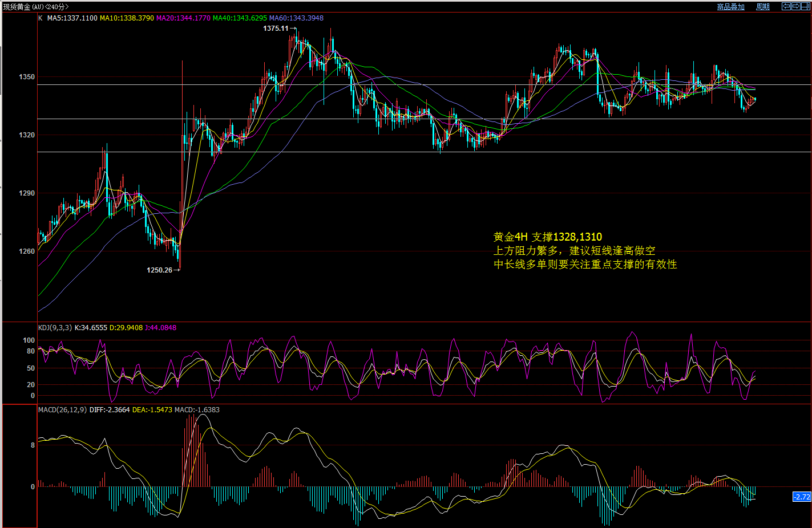Screen dimensions: 812x528
Task: Select the blue MA60 indicator label
Action: point(296,18)
